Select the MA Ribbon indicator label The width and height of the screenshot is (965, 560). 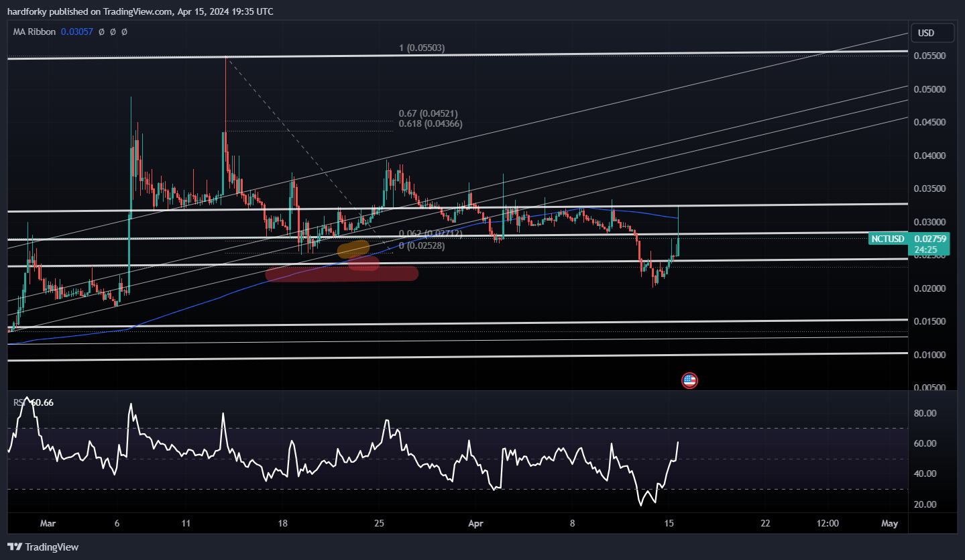(35, 32)
